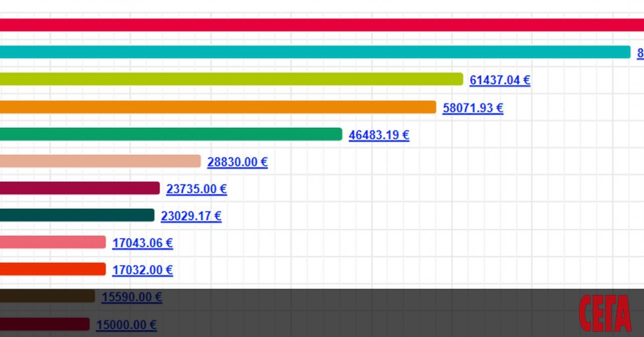
Task: Open the 23029.17 € value link
Action: point(191,216)
